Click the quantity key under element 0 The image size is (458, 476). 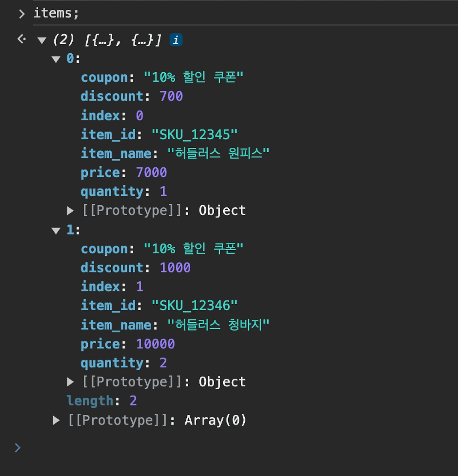click(112, 191)
